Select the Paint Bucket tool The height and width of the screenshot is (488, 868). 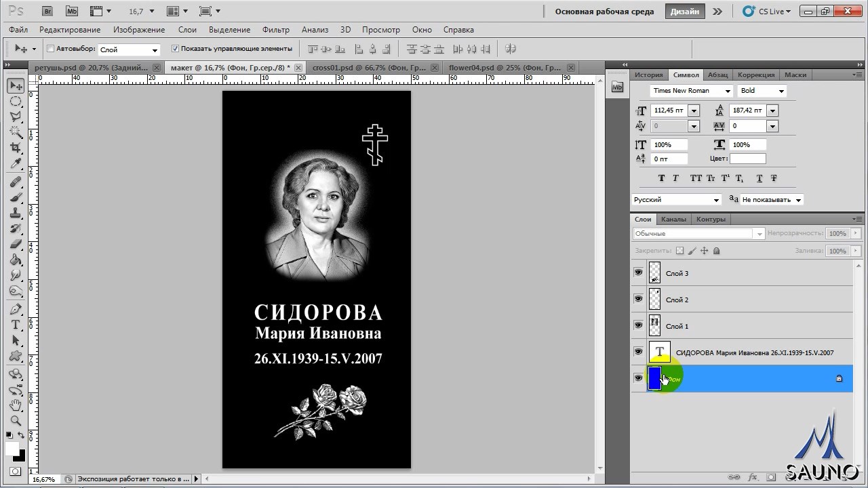16,260
